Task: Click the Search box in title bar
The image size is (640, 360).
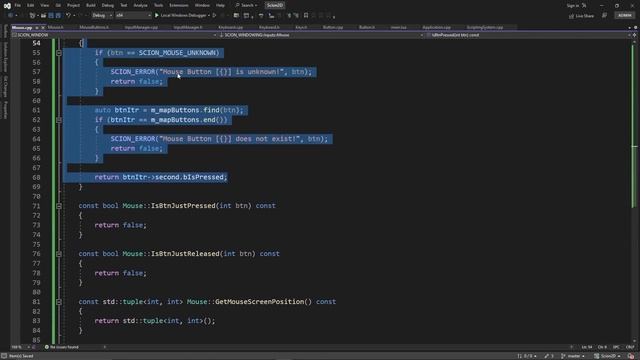Action: [247, 5]
